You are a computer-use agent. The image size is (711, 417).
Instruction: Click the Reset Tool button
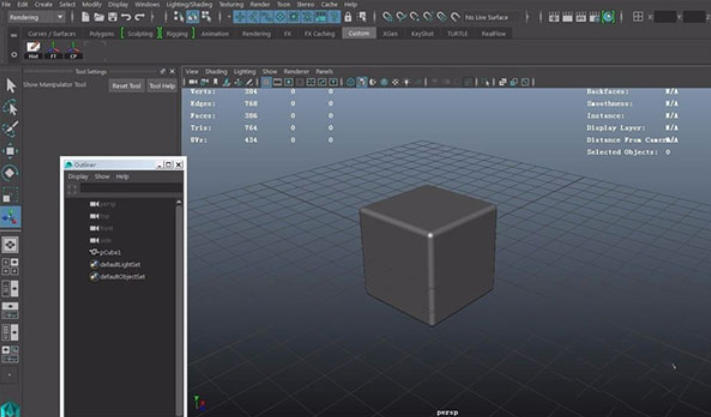tap(126, 86)
